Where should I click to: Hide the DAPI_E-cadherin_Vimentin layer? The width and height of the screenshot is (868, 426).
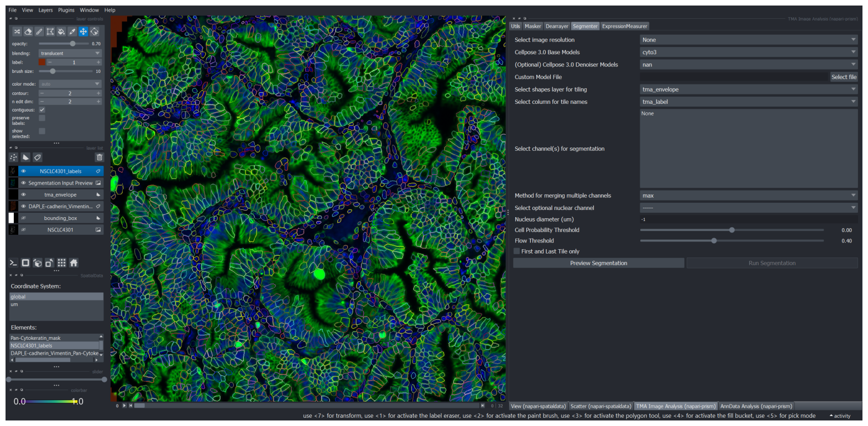coord(23,206)
